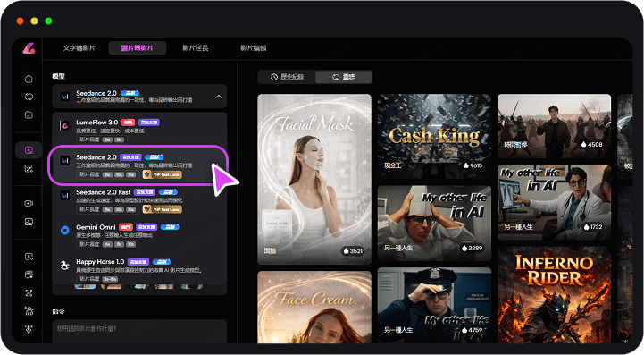Click the 現金王 caption text
644x355 pixels.
pos(393,165)
